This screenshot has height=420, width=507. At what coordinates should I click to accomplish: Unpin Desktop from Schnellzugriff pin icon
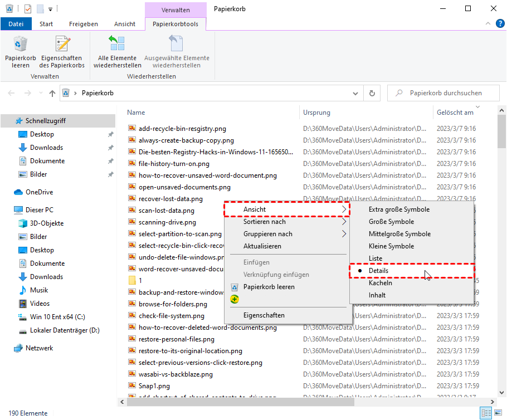point(110,134)
